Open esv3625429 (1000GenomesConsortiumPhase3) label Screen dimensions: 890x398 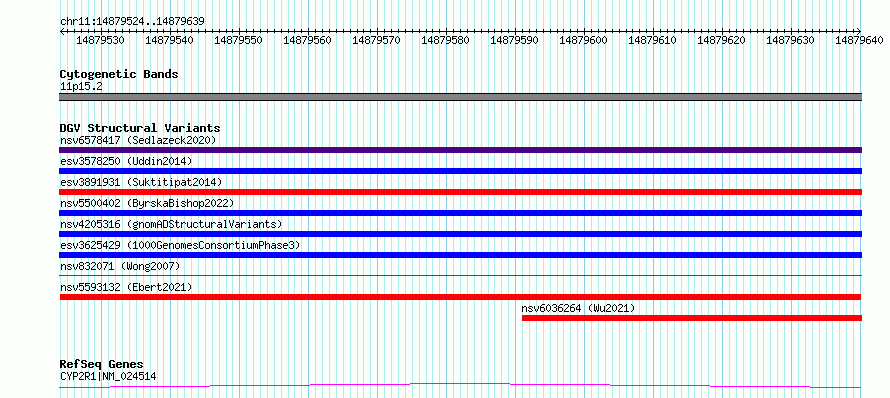click(x=180, y=245)
